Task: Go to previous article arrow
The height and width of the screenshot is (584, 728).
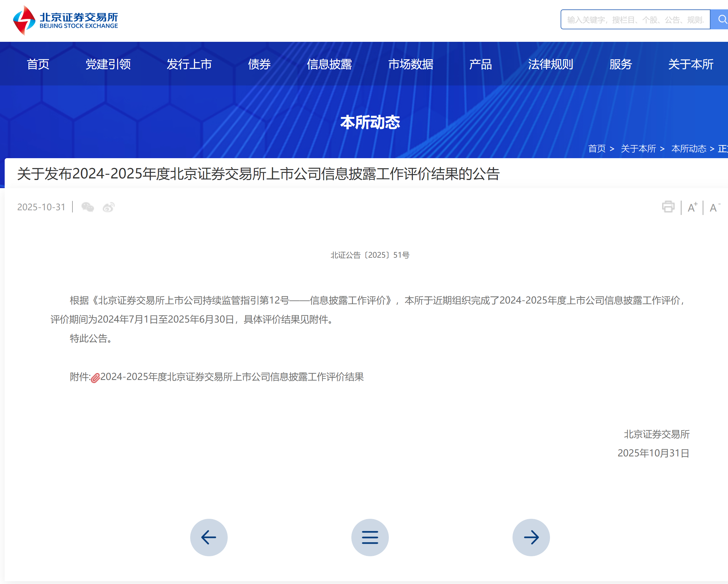Action: (x=209, y=537)
